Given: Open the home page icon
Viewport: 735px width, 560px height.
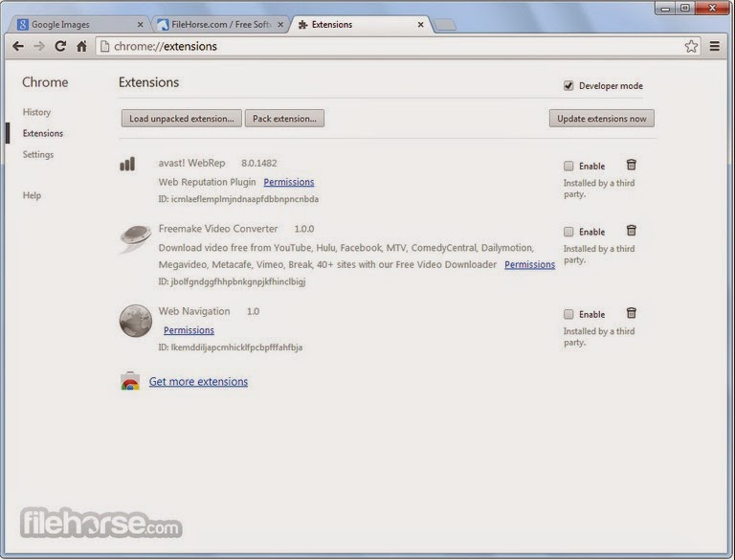Looking at the screenshot, I should [82, 46].
